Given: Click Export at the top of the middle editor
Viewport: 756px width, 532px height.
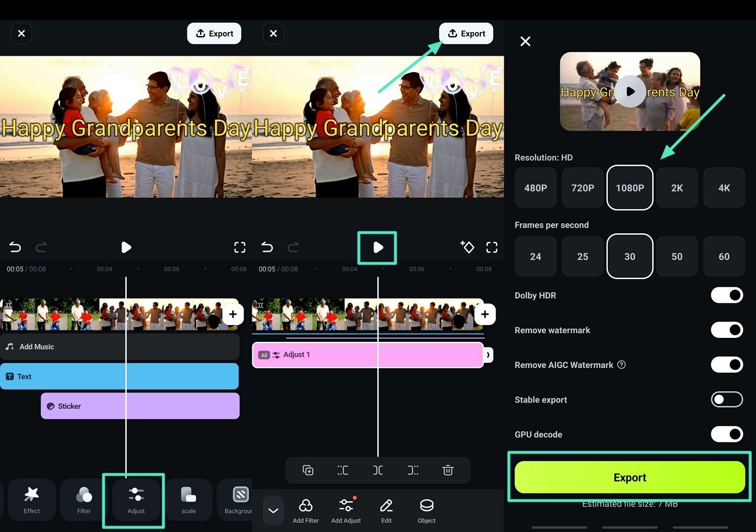Looking at the screenshot, I should coord(466,34).
